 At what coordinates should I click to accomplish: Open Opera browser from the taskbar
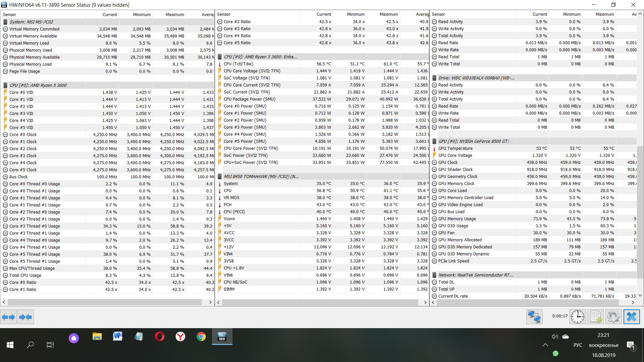[159, 336]
